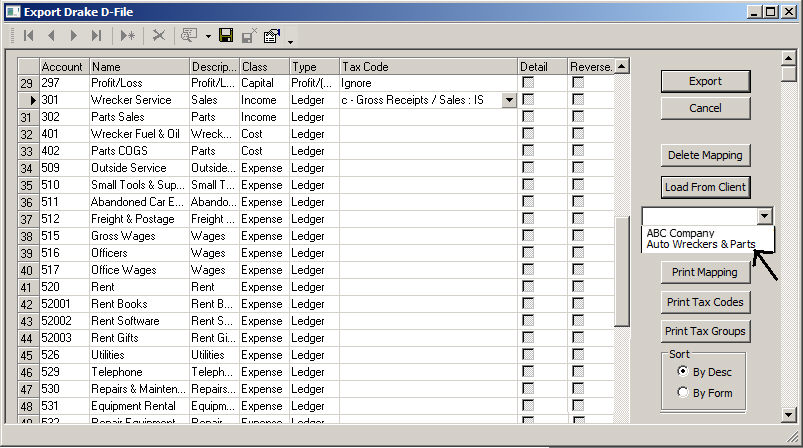Click the Account column header
Viewport: 803px width, 448px height.
pos(64,67)
